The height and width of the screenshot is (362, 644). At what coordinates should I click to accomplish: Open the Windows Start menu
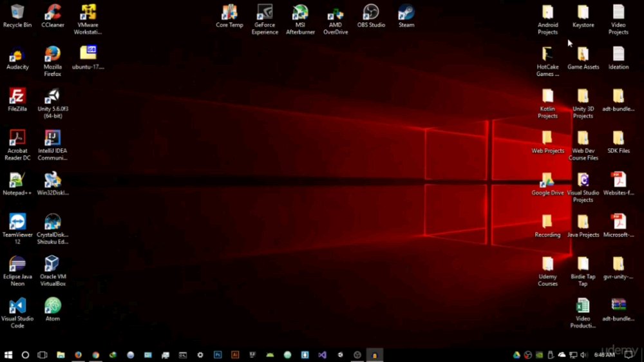point(8,355)
